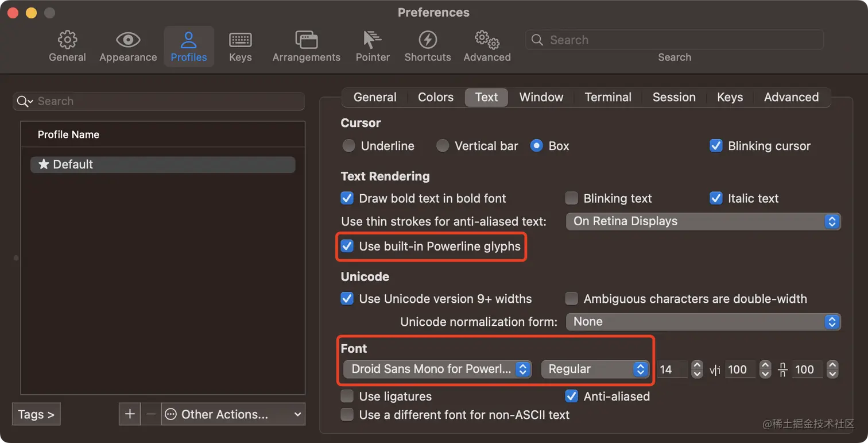
Task: Enable Ambiguous characters are double-width
Action: (571, 299)
